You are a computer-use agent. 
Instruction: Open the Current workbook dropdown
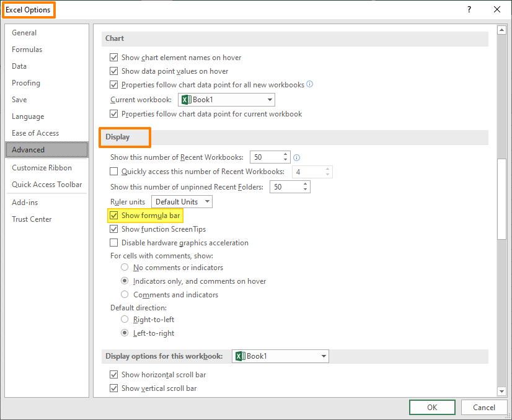pyautogui.click(x=269, y=99)
